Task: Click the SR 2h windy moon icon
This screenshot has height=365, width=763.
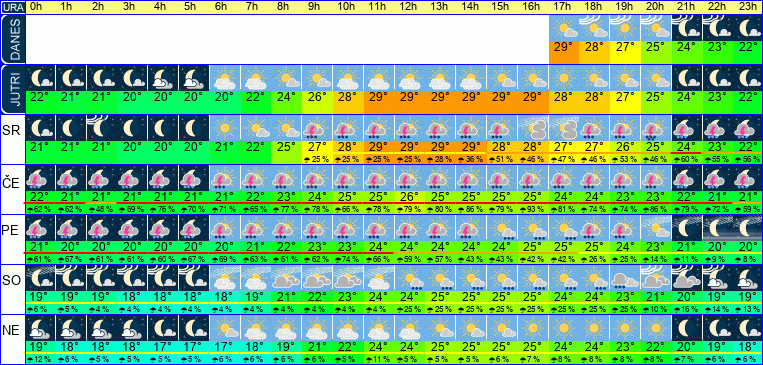Action: (x=102, y=128)
